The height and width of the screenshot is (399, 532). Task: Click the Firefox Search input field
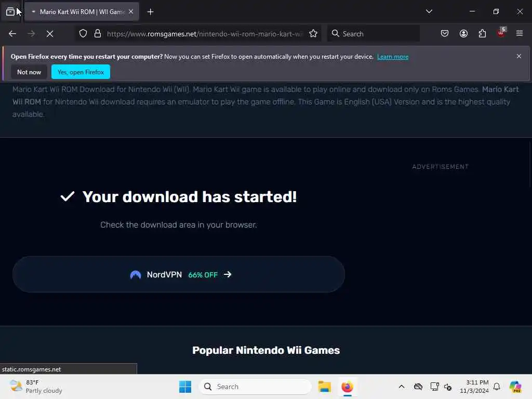click(x=374, y=34)
